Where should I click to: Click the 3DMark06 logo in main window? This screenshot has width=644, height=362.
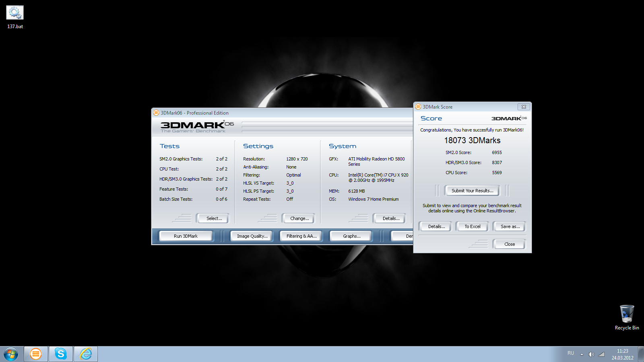(x=197, y=126)
